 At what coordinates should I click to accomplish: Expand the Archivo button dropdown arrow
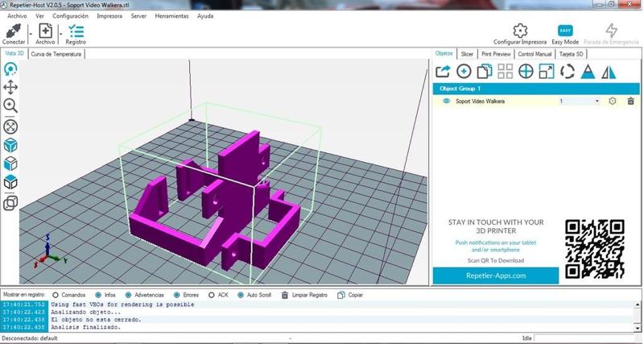pos(61,34)
